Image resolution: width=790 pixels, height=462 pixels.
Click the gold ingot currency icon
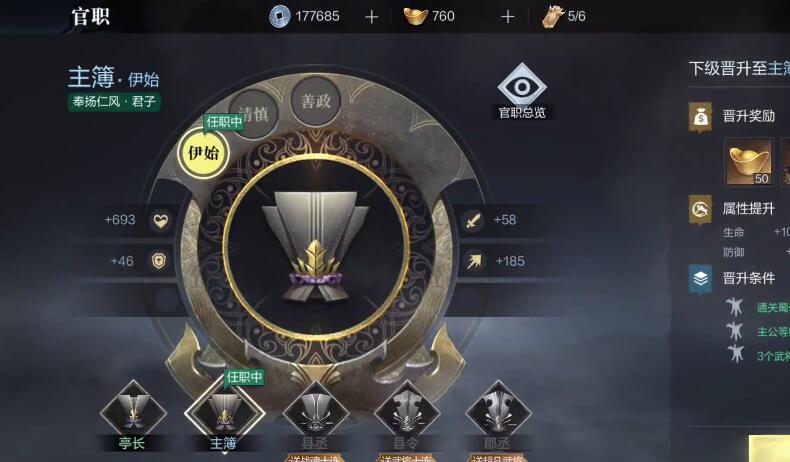416,17
